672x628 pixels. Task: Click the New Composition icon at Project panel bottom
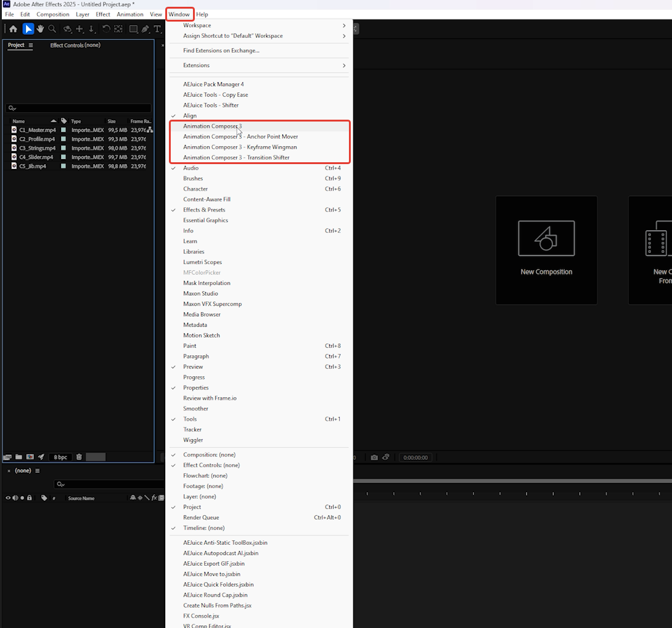pos(30,457)
